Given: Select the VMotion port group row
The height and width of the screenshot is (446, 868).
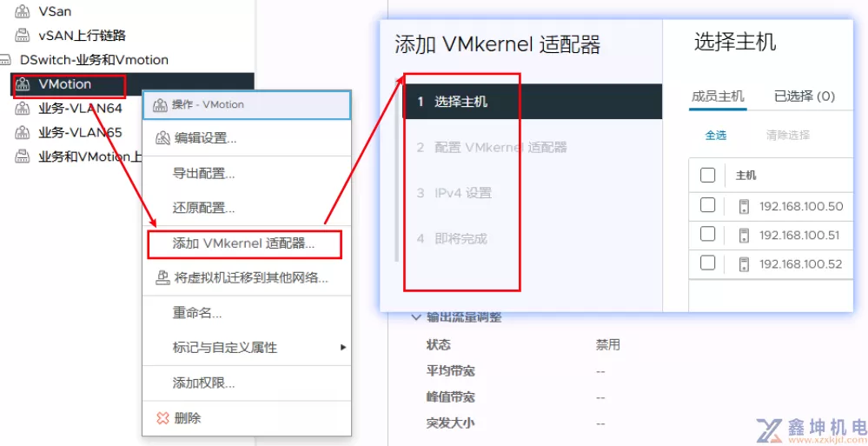Looking at the screenshot, I should pyautogui.click(x=132, y=84).
